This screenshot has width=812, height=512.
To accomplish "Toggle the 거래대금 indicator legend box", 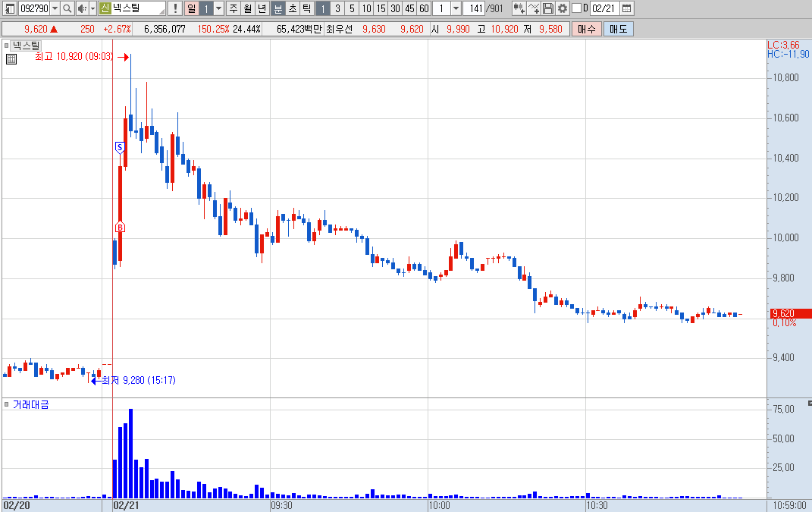I will [6, 404].
